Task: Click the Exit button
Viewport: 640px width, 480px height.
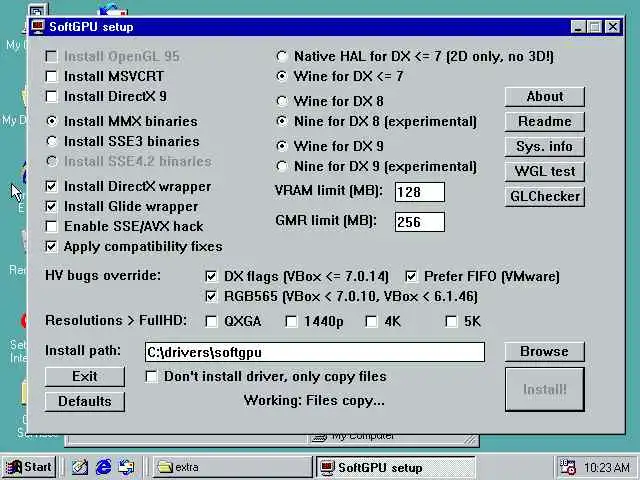Action: pyautogui.click(x=85, y=376)
